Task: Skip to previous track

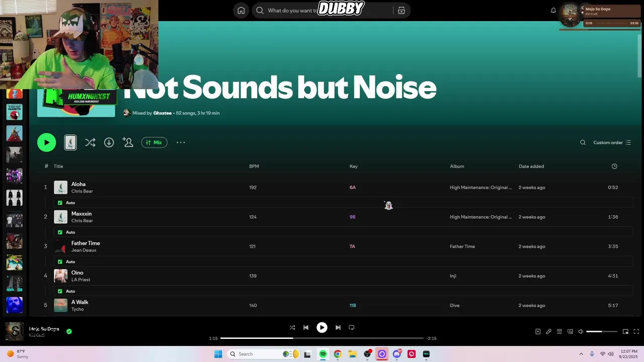Action: (x=305, y=327)
